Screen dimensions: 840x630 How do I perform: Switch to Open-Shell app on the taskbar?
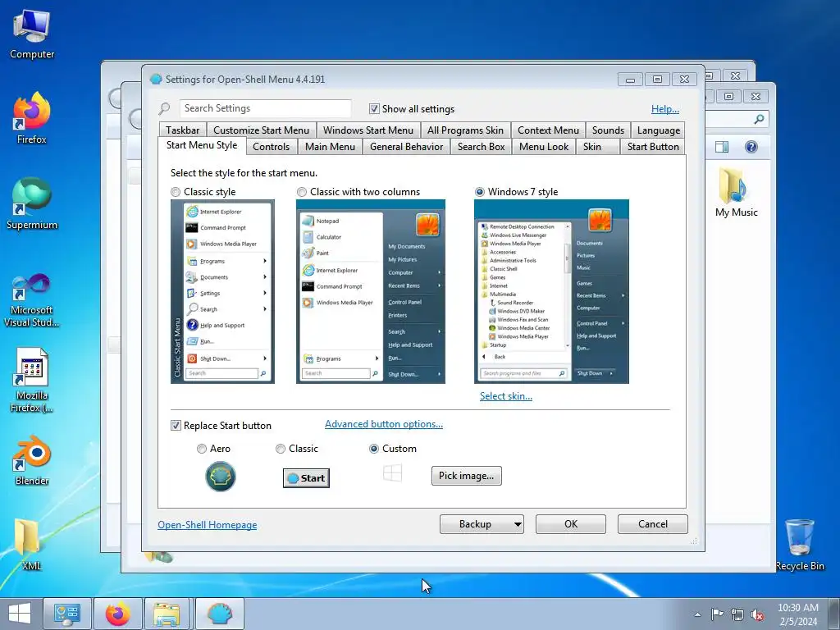220,614
